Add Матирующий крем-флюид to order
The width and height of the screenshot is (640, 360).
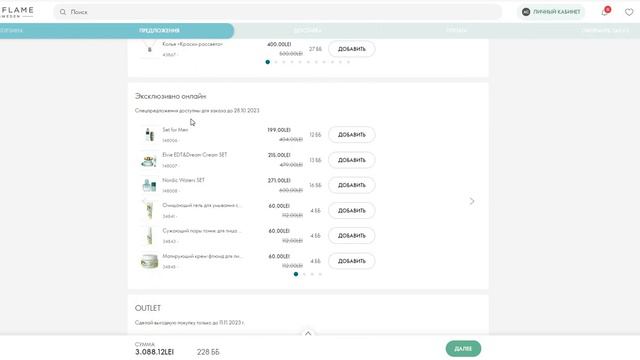pos(351,261)
